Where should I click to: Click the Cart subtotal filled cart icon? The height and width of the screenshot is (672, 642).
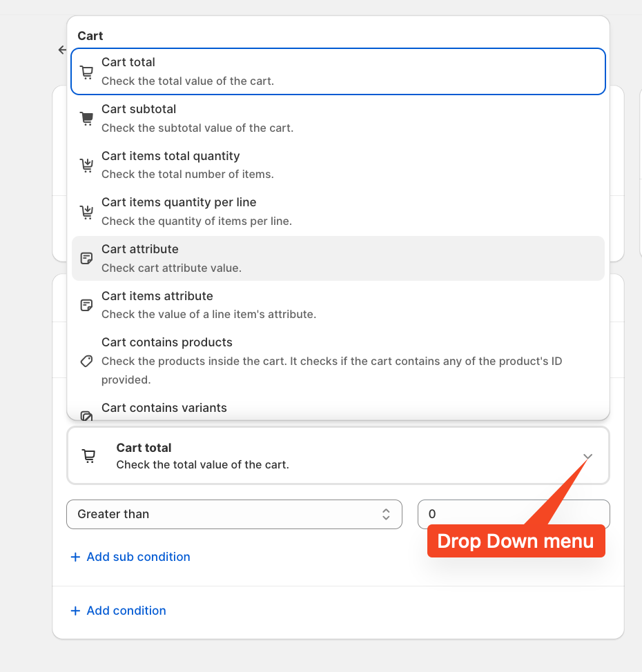[86, 118]
